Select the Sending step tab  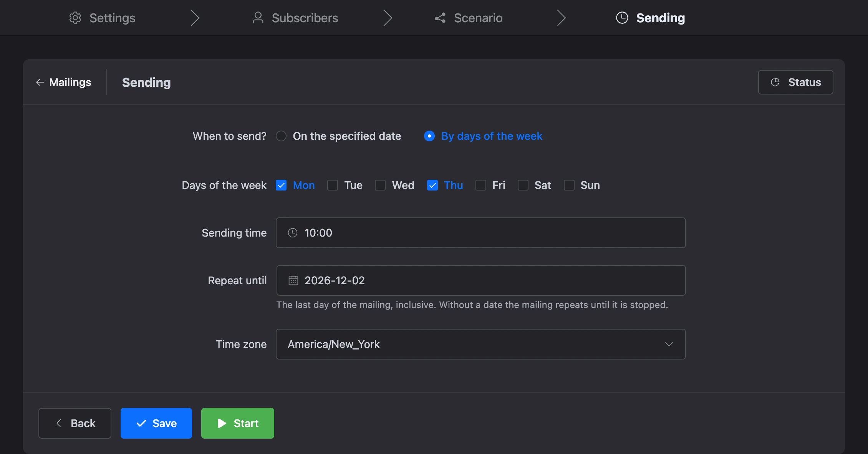pyautogui.click(x=651, y=18)
